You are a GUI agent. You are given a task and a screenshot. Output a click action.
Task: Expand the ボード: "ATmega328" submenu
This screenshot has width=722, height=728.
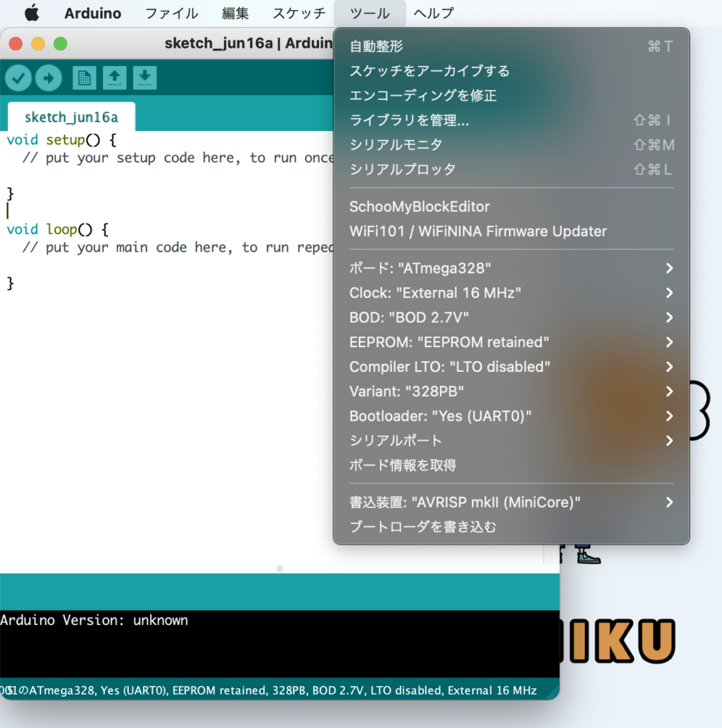[512, 268]
